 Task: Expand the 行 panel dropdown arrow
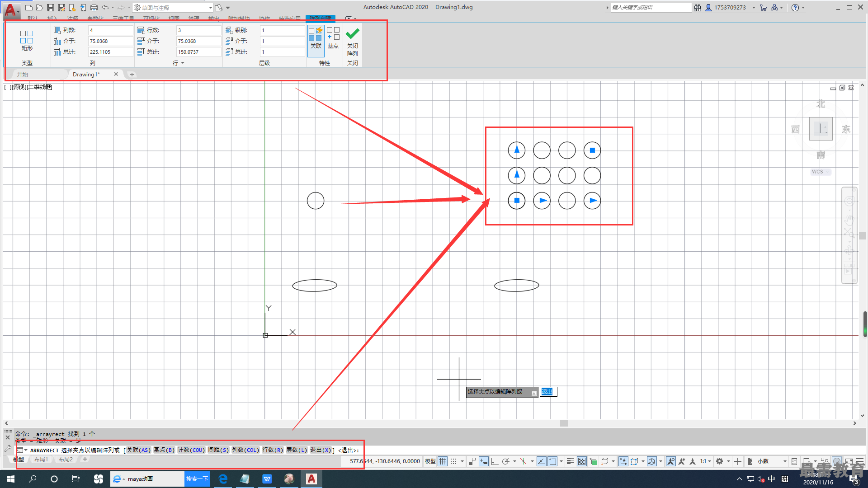coord(183,63)
